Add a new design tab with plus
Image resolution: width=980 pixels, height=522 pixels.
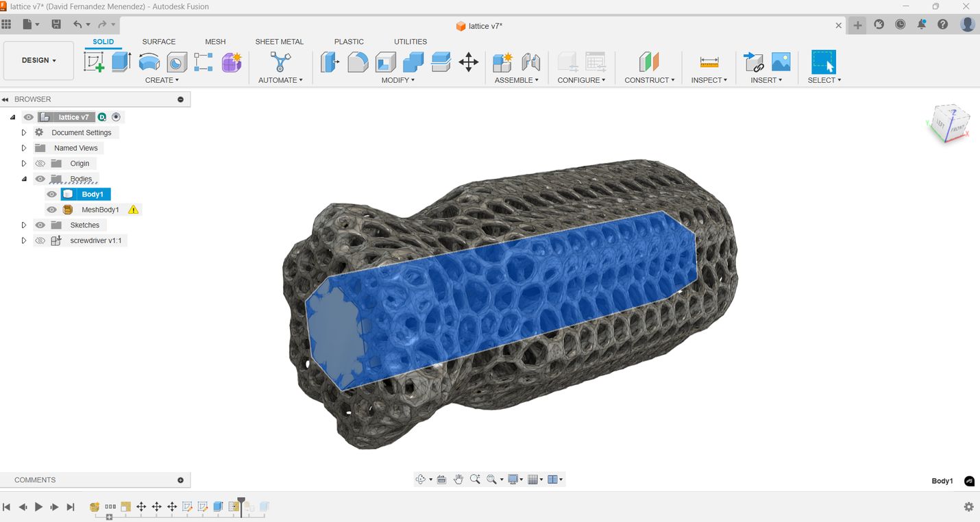pyautogui.click(x=857, y=25)
